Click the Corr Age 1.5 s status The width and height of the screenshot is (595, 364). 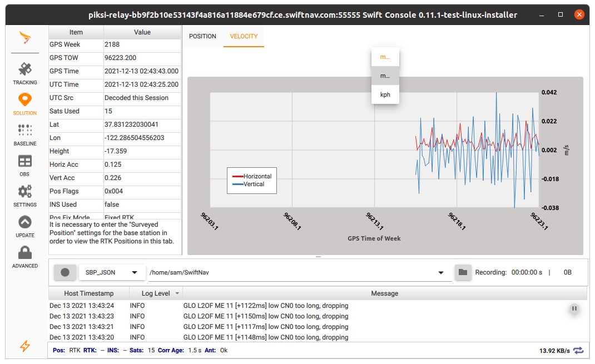(x=180, y=350)
